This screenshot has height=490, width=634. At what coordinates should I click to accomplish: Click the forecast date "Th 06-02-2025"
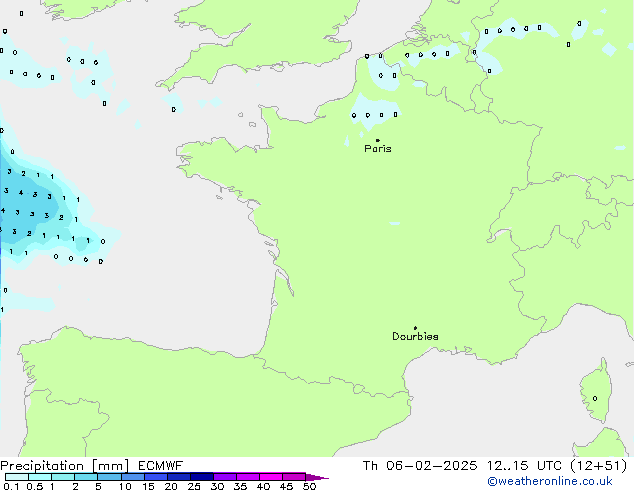tap(420, 466)
